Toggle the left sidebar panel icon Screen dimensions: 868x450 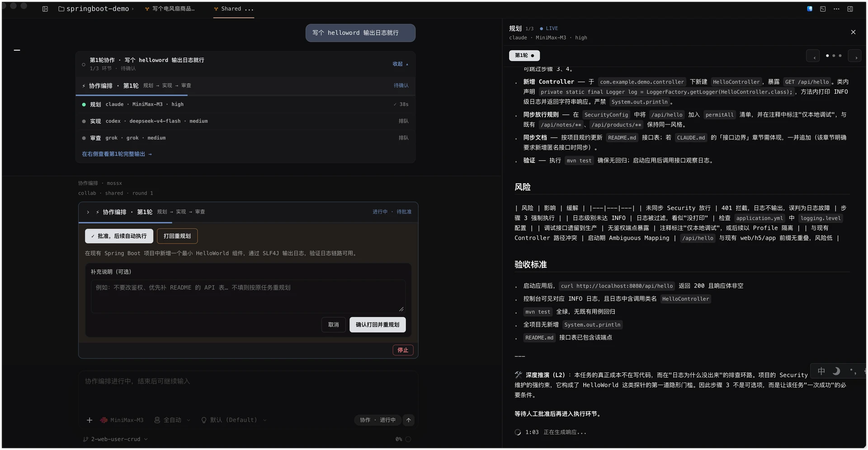(45, 9)
